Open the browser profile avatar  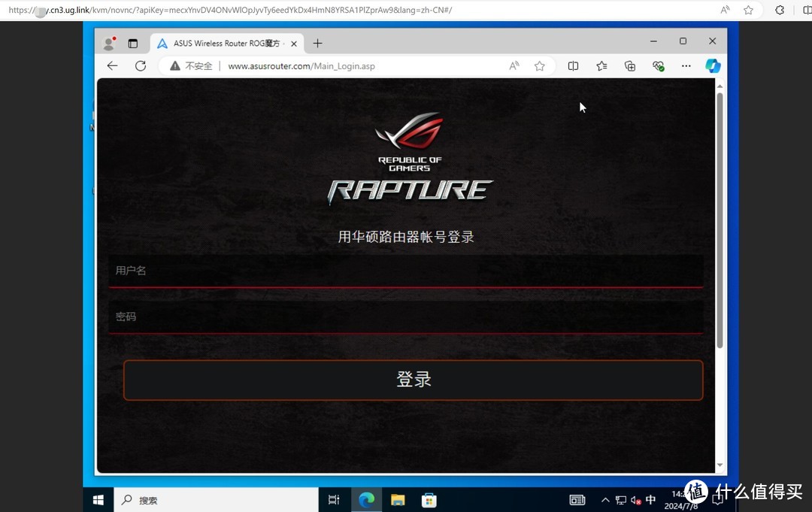tap(109, 43)
